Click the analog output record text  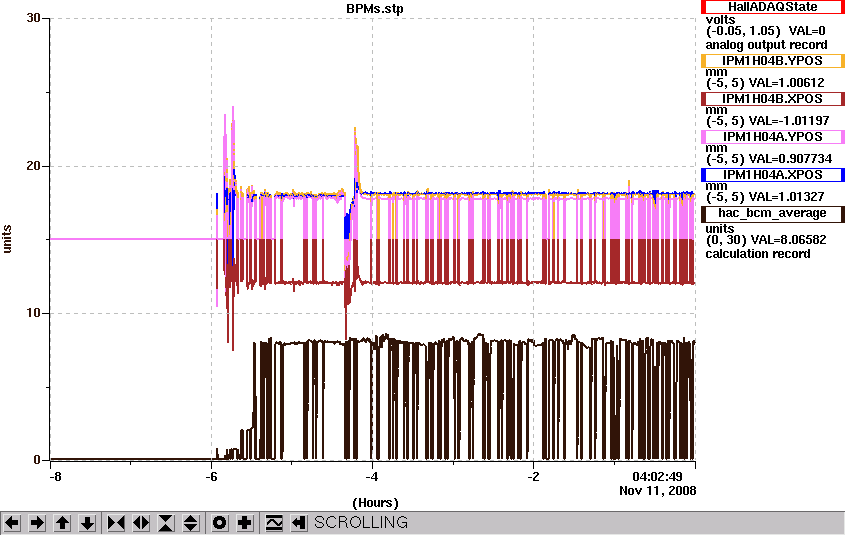[x=766, y=45]
